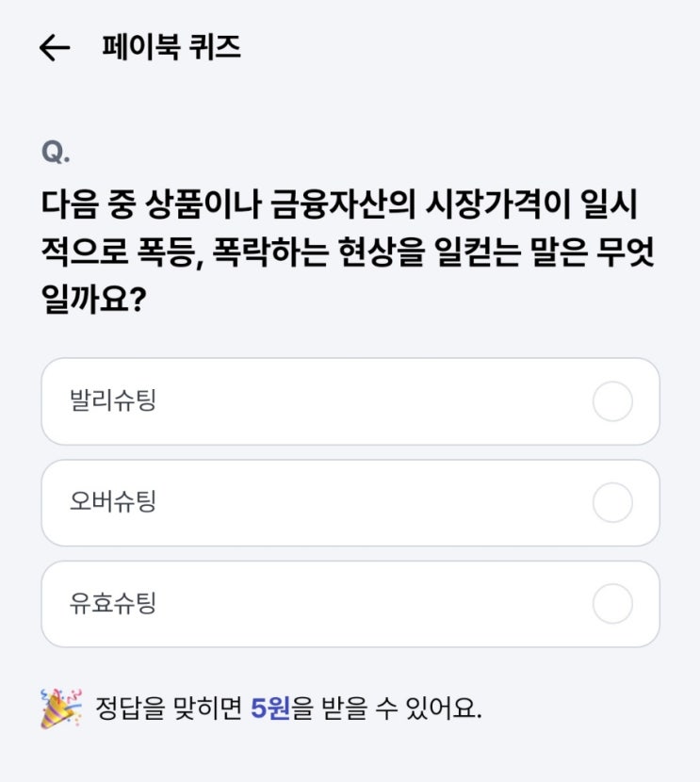This screenshot has height=782, width=700.
Task: Select the 유효슈팅 radio circle
Action: click(612, 604)
